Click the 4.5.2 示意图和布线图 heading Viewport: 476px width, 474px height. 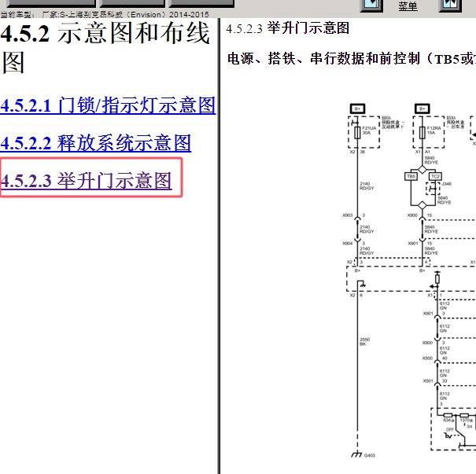[105, 48]
